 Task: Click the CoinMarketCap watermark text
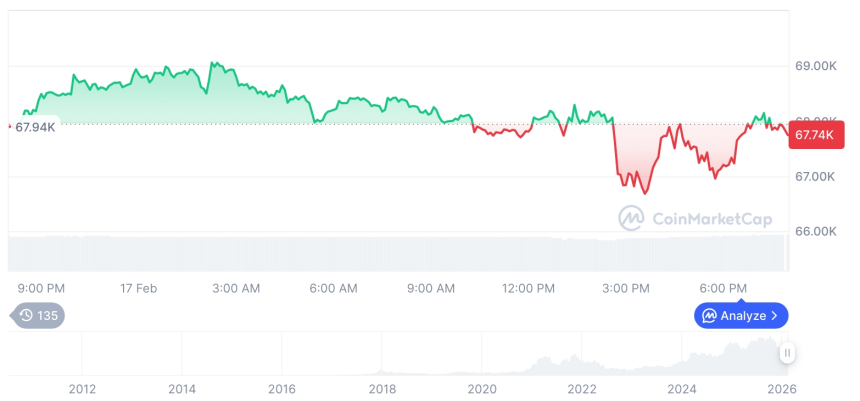[x=711, y=219]
